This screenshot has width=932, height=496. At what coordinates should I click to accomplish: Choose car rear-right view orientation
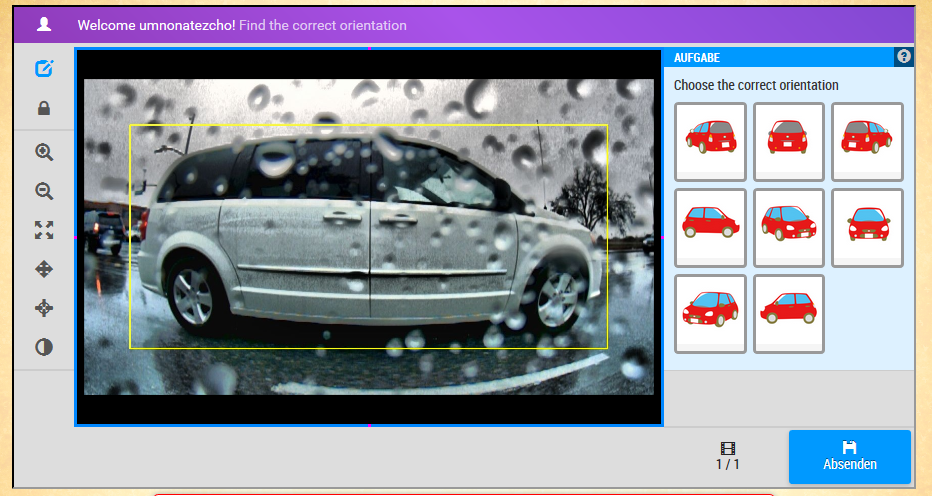(867, 142)
